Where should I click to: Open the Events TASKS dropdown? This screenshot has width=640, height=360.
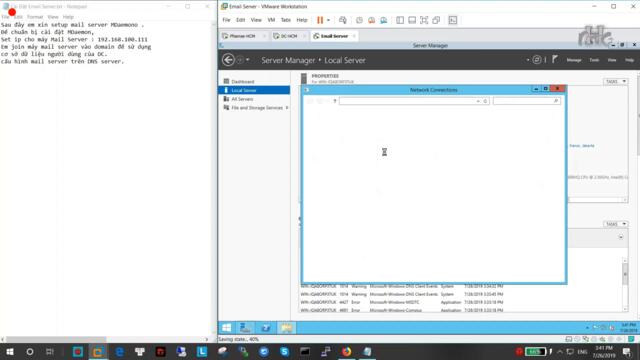point(616,224)
